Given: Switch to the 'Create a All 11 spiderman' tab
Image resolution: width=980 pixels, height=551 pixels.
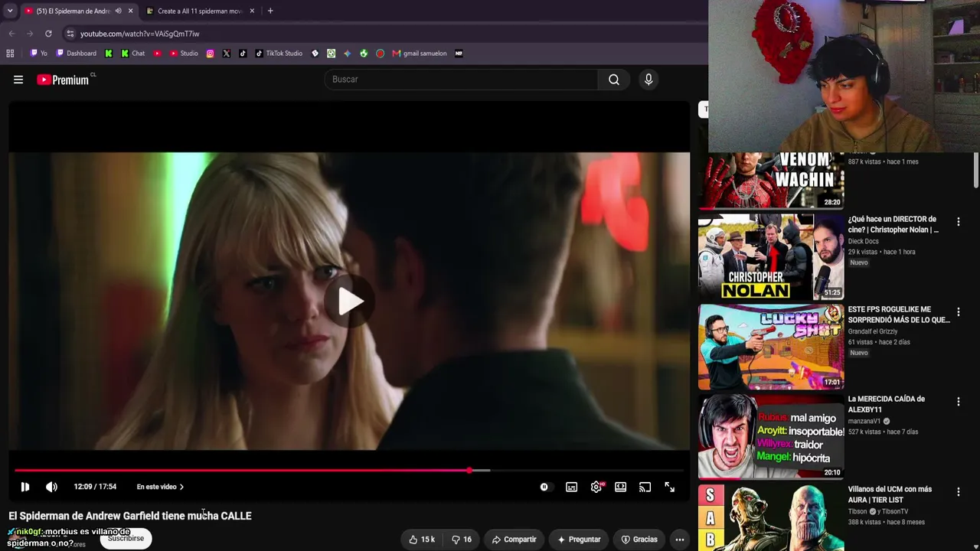Looking at the screenshot, I should coord(199,11).
